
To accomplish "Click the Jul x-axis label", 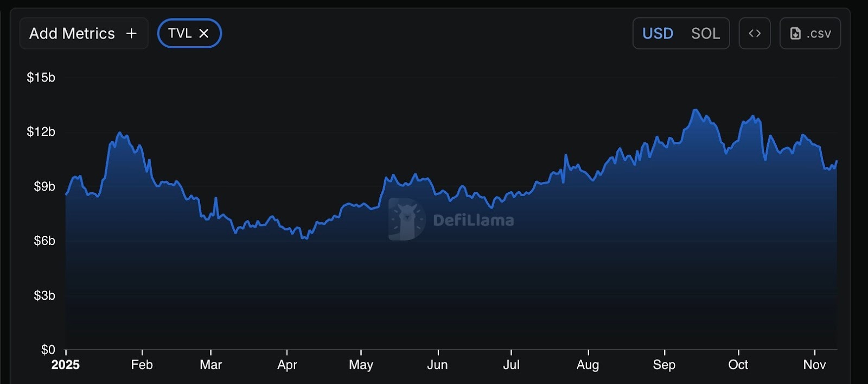I will 511,365.
